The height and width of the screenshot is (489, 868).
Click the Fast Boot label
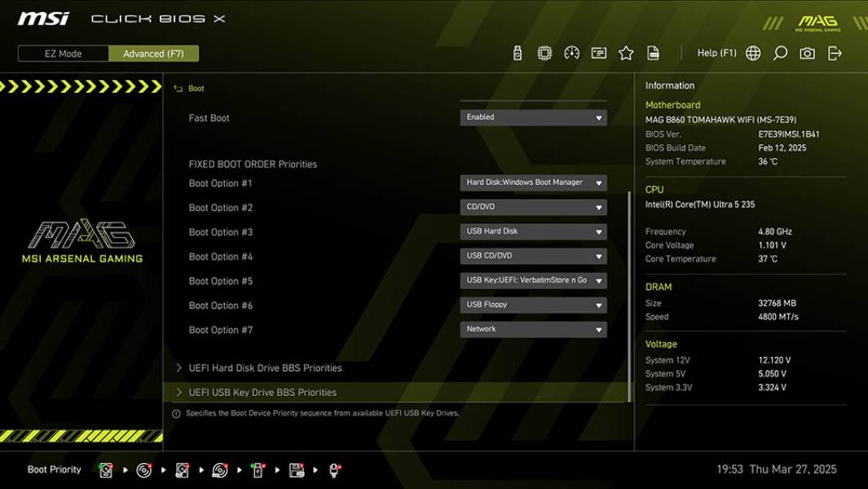209,118
